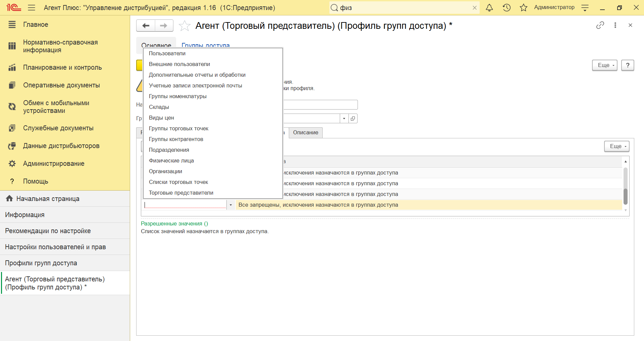Viewport: 644px width, 341px height.
Task: Open Служебные документы section
Action: (58, 128)
